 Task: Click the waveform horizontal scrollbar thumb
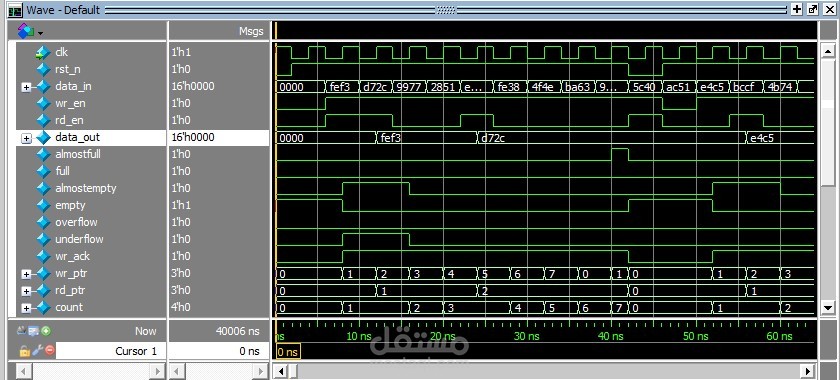click(x=292, y=371)
